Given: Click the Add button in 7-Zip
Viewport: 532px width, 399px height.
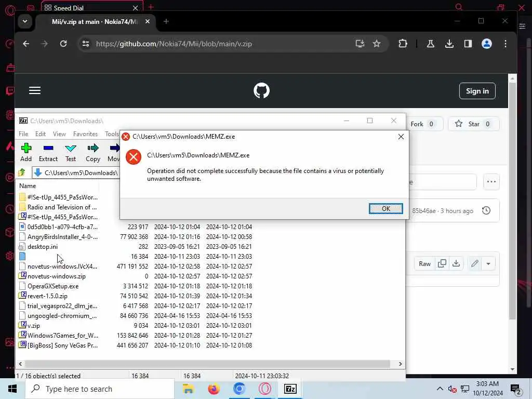Looking at the screenshot, I should pyautogui.click(x=26, y=152).
